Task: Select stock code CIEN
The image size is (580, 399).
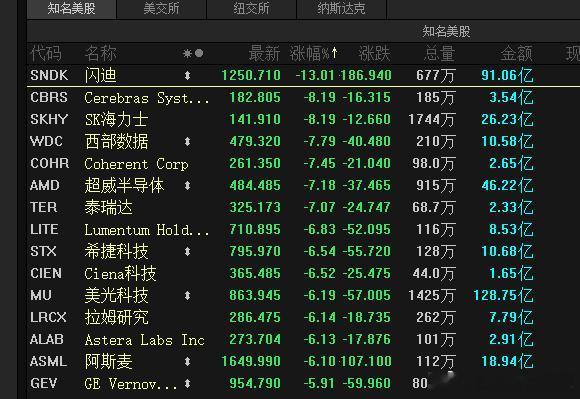Action: (x=46, y=274)
